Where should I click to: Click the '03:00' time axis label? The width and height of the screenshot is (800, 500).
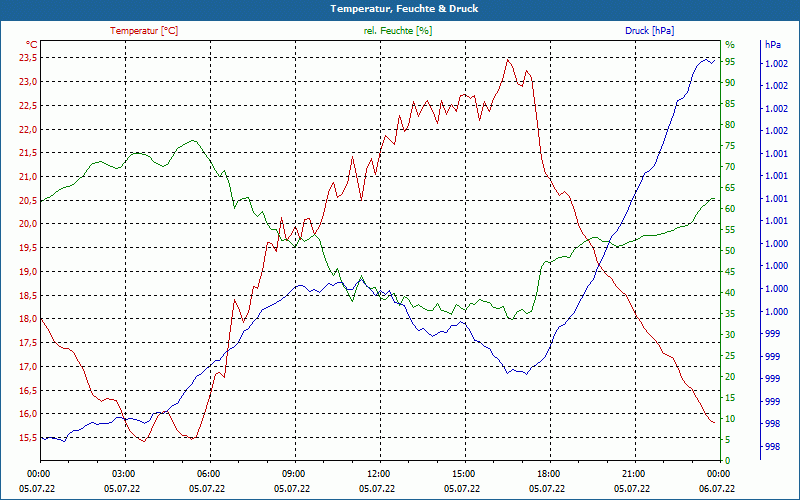(122, 473)
